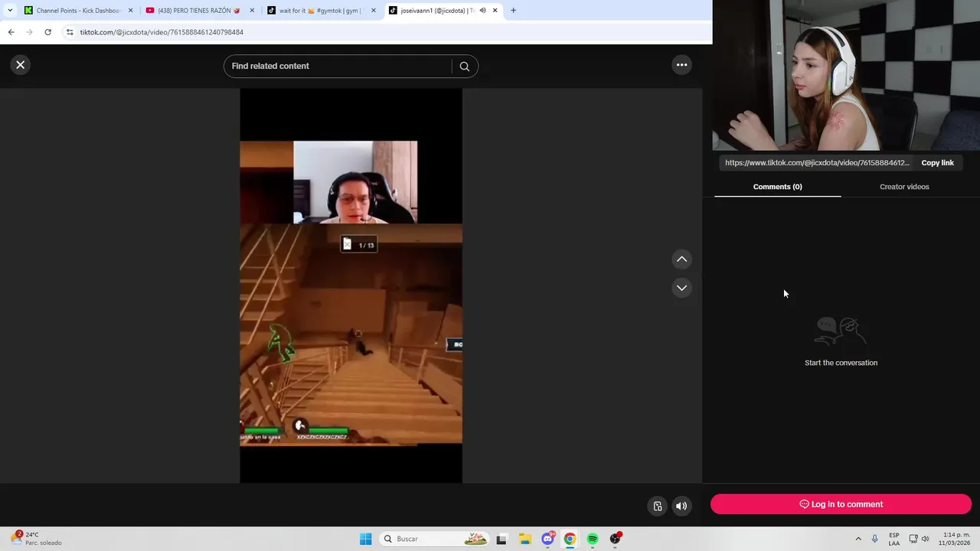
Task: Mute tab via speaker icon on TikTok tab
Action: tap(482, 11)
